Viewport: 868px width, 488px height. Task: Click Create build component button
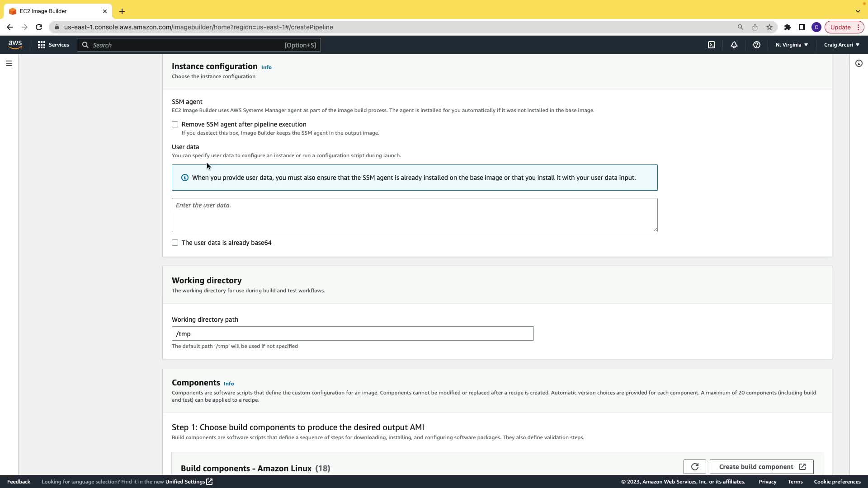pyautogui.click(x=761, y=467)
